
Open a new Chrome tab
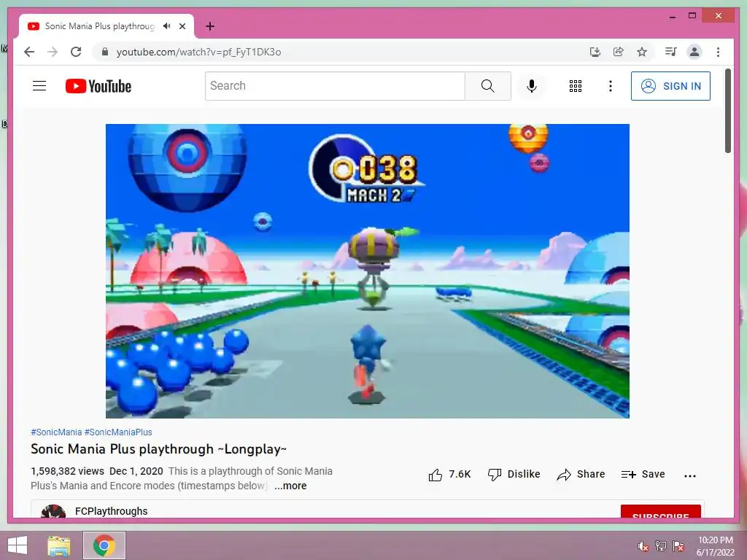(x=210, y=26)
